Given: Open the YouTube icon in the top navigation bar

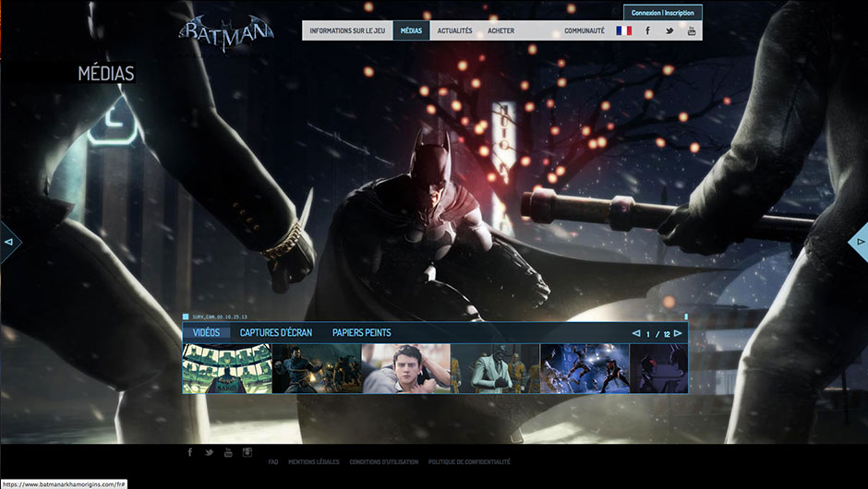Looking at the screenshot, I should click(x=692, y=31).
